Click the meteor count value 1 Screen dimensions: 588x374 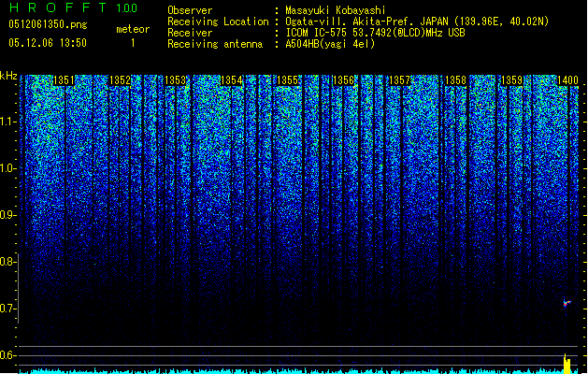coord(133,43)
